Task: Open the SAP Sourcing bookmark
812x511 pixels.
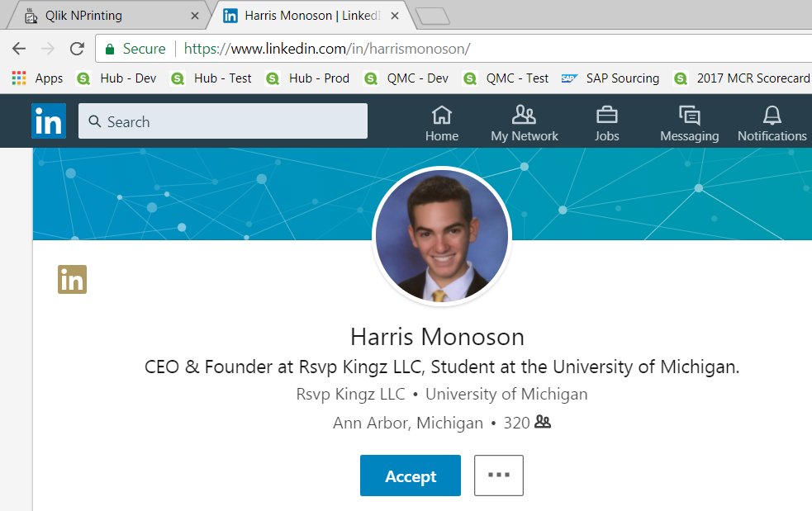Action: (610, 78)
